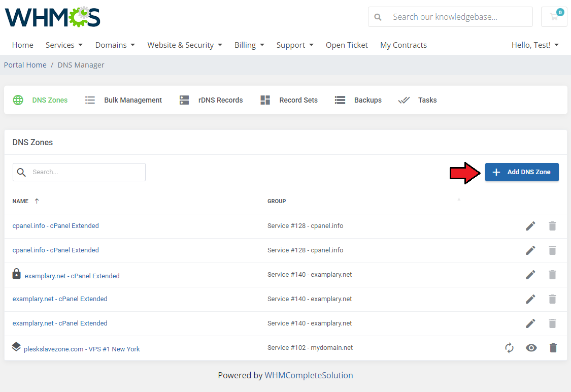571x392 pixels.
Task: Edit the first cpanel.info zone pencil icon
Action: coord(530,226)
